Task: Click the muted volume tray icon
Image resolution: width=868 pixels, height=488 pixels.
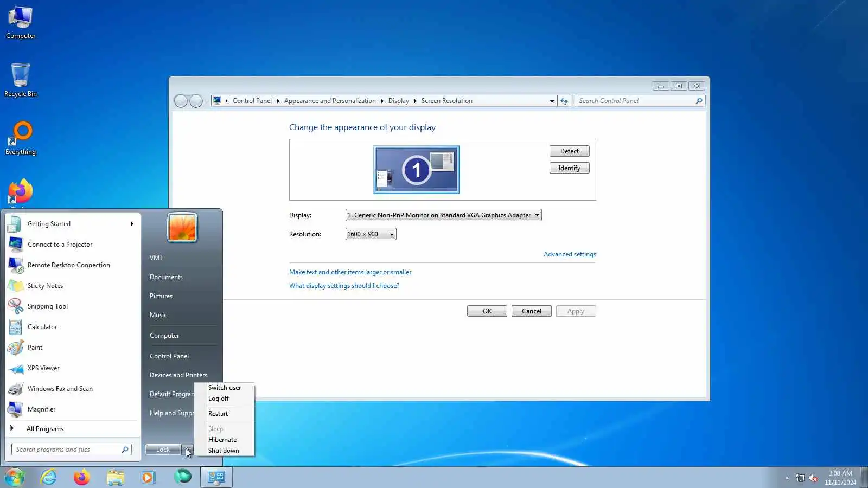Action: click(x=813, y=478)
